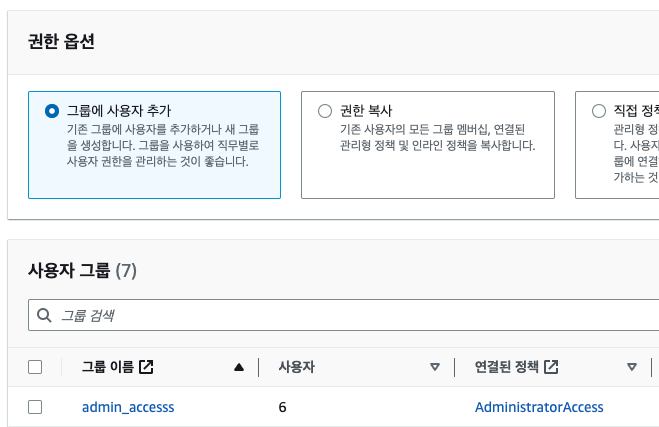Open the admin_accesss group link
The image size is (659, 427).
128,407
